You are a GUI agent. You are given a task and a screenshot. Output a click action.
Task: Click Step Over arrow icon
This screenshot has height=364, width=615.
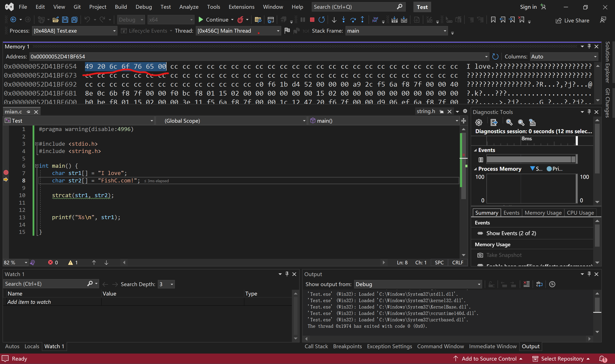click(x=353, y=20)
